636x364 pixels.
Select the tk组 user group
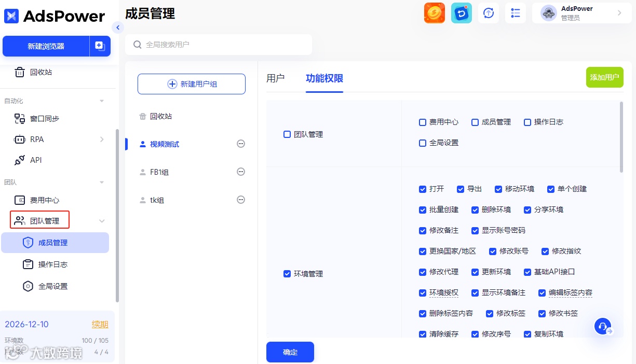tap(157, 200)
